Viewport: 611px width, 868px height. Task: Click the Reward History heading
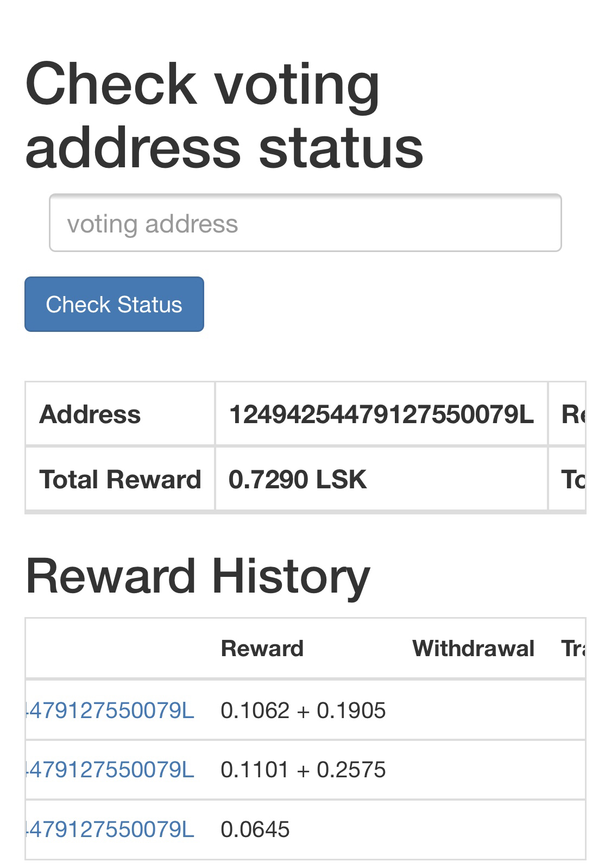(198, 576)
